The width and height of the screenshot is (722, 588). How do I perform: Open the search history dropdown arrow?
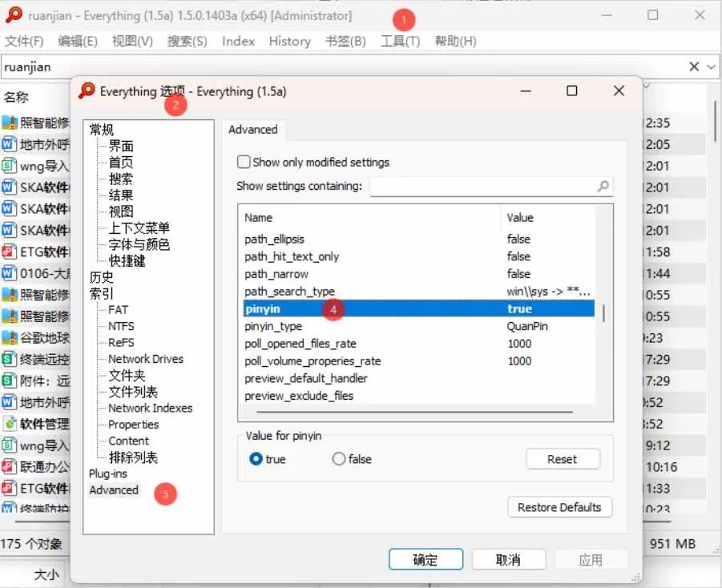[711, 66]
